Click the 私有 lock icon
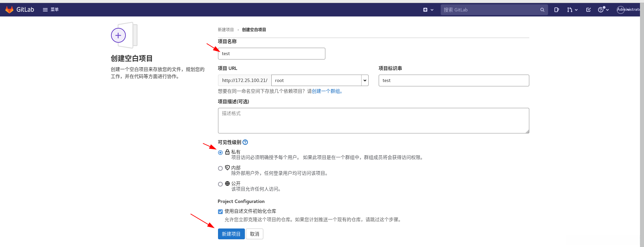 coord(227,152)
